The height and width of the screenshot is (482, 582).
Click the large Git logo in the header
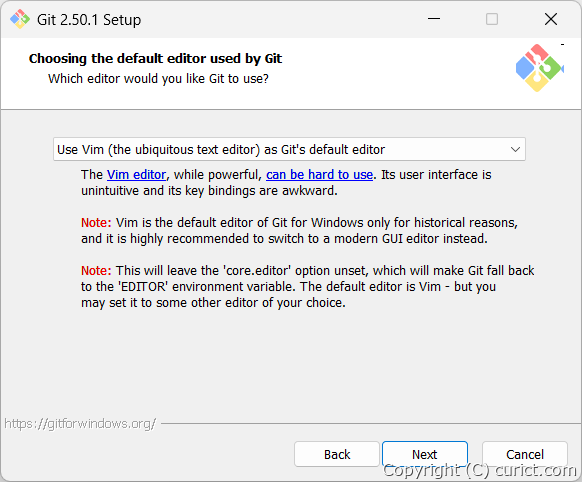(x=540, y=68)
